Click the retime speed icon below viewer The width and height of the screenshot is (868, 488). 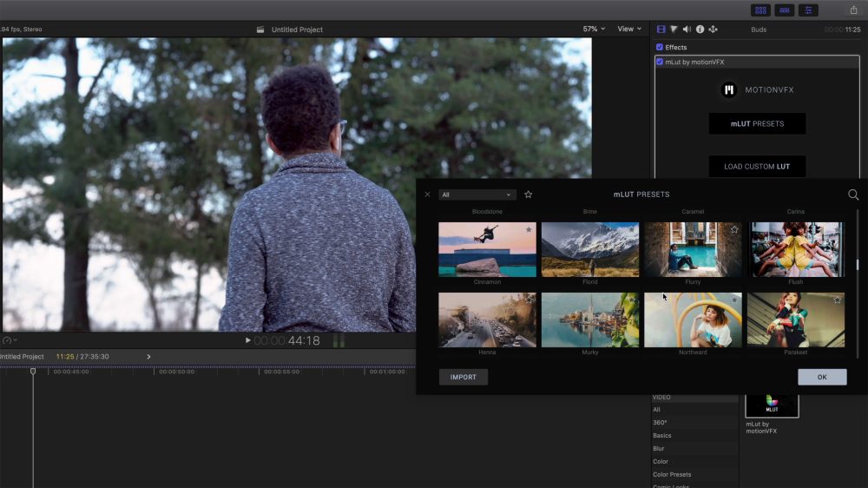click(7, 340)
